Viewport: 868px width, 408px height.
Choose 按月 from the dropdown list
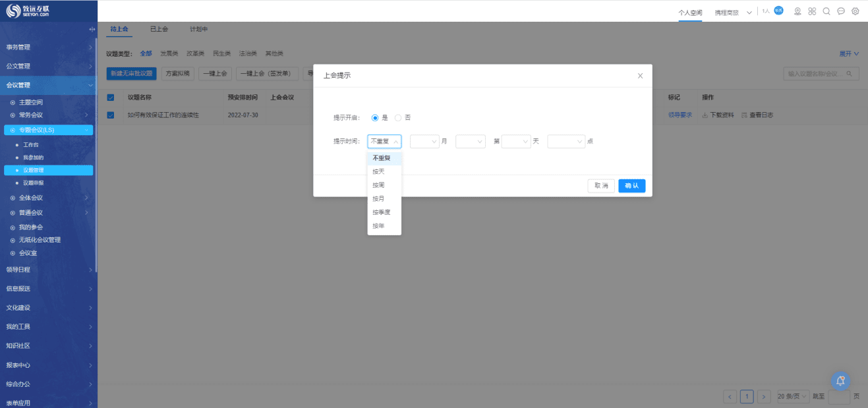(x=384, y=198)
